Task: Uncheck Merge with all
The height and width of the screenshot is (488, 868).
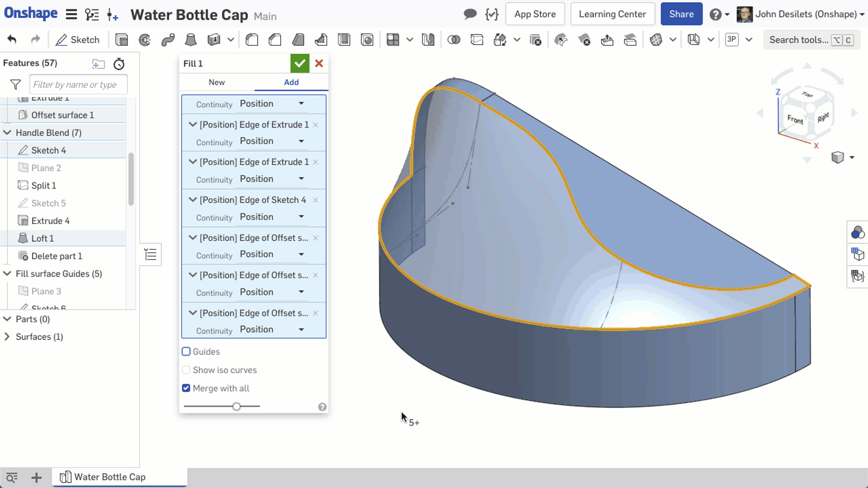Action: tap(186, 388)
